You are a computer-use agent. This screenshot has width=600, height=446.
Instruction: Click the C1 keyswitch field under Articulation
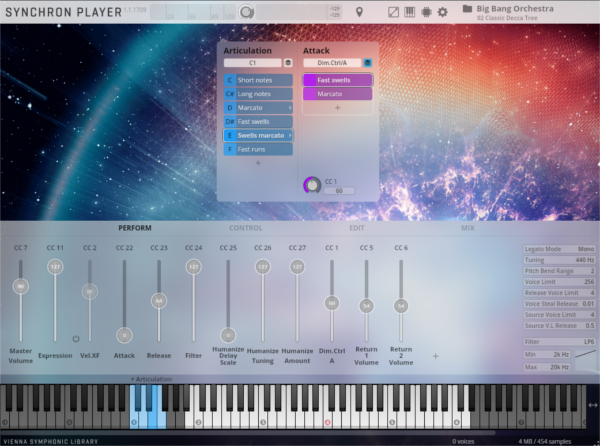(253, 63)
